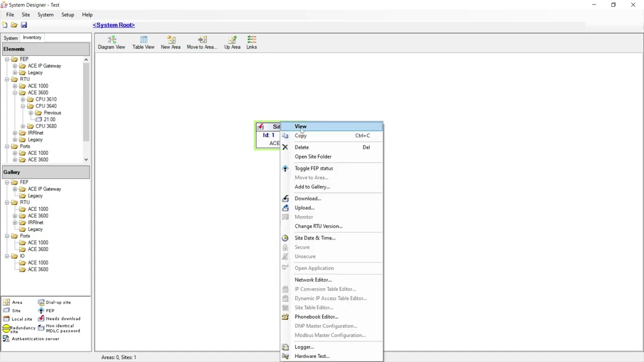Viewport: 644px width, 362px height.
Task: Click the Delete X icon in context menu
Action: 285,147
